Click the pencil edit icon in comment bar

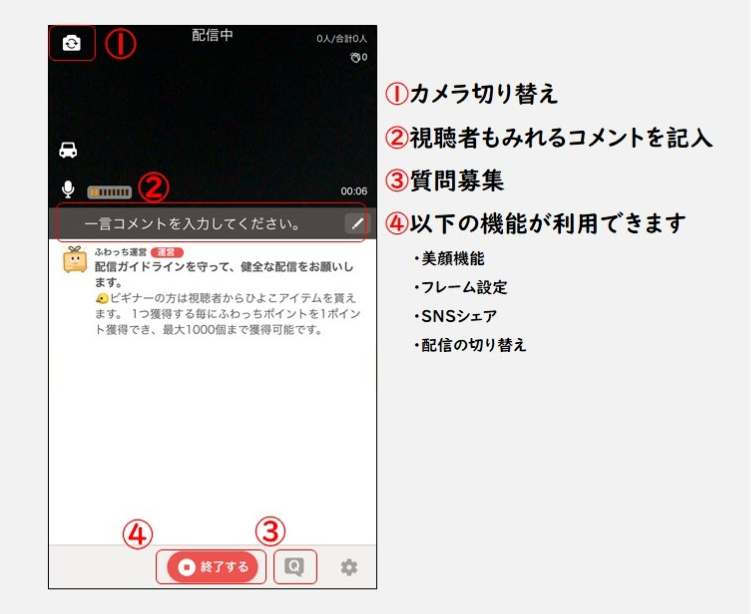[x=357, y=224]
